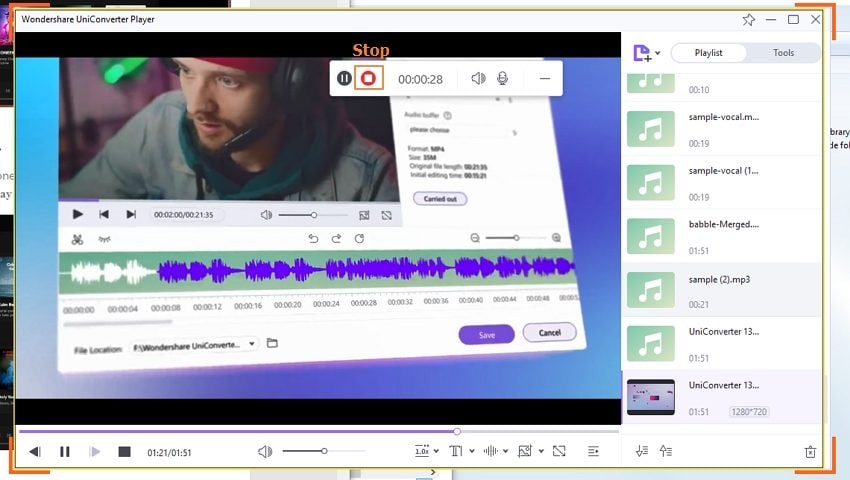The width and height of the screenshot is (850, 480).
Task: Take a screenshot with the snapshot icon
Action: pyautogui.click(x=525, y=451)
